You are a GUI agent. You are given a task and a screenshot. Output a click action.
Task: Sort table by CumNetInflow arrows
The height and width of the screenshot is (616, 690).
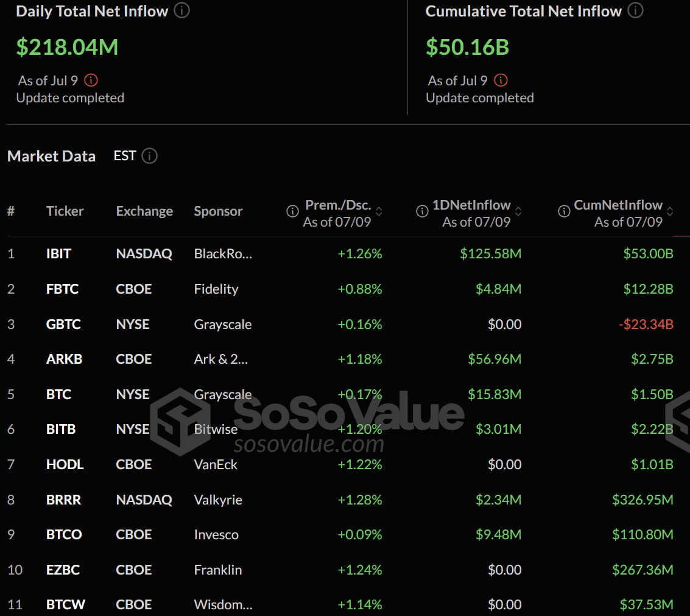[670, 211]
